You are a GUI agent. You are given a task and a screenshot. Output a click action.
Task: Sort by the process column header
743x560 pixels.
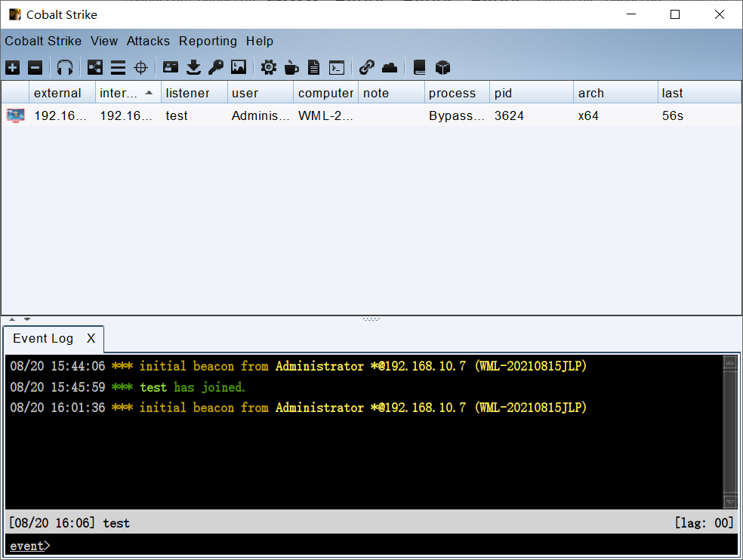click(457, 93)
